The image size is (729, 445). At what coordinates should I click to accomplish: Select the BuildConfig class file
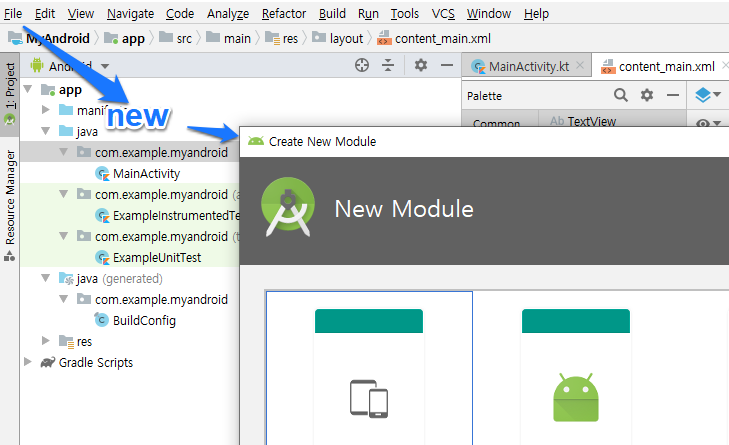[x=135, y=320]
